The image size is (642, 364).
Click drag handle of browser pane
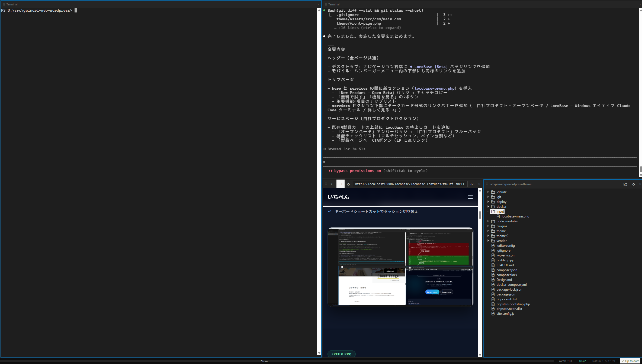(326, 184)
